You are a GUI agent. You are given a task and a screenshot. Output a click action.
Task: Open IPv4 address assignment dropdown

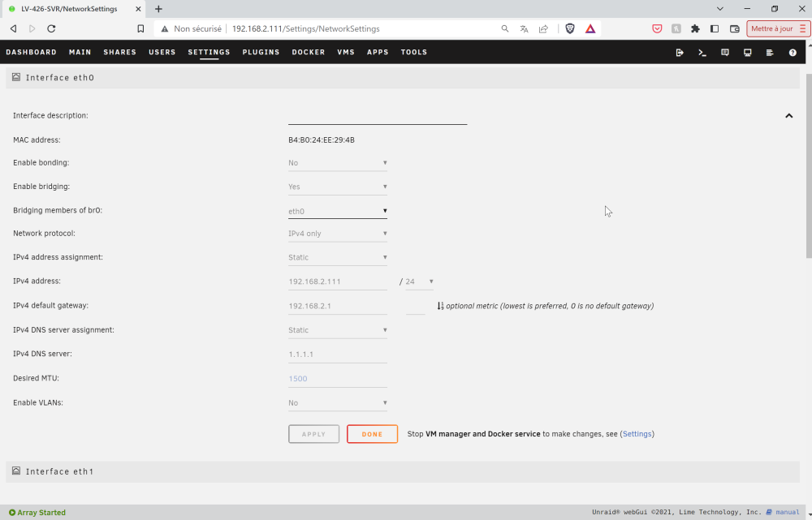coord(338,257)
